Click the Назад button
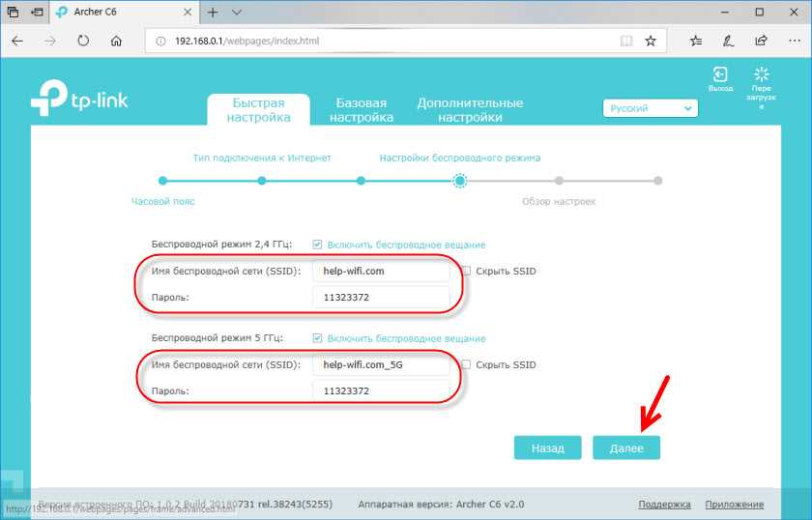The image size is (812, 520). coord(547,448)
